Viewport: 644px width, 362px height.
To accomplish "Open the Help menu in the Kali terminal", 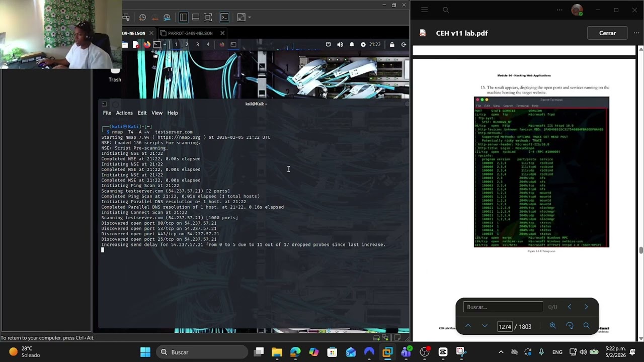I will point(173,113).
